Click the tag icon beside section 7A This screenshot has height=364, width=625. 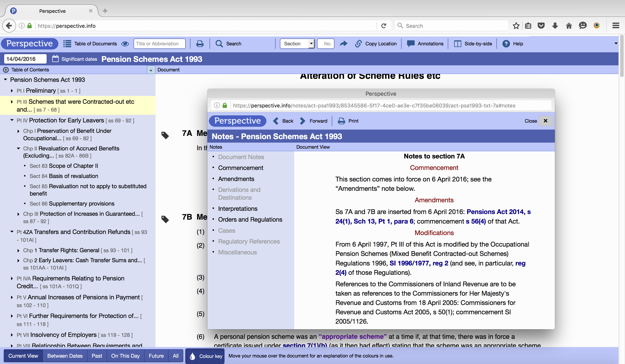click(x=165, y=135)
